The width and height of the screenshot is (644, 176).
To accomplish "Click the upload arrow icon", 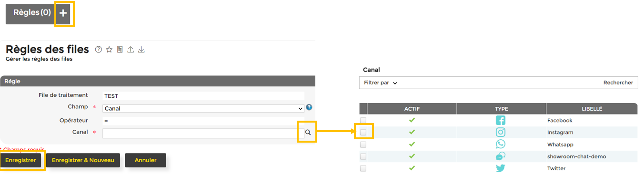I will point(131,49).
